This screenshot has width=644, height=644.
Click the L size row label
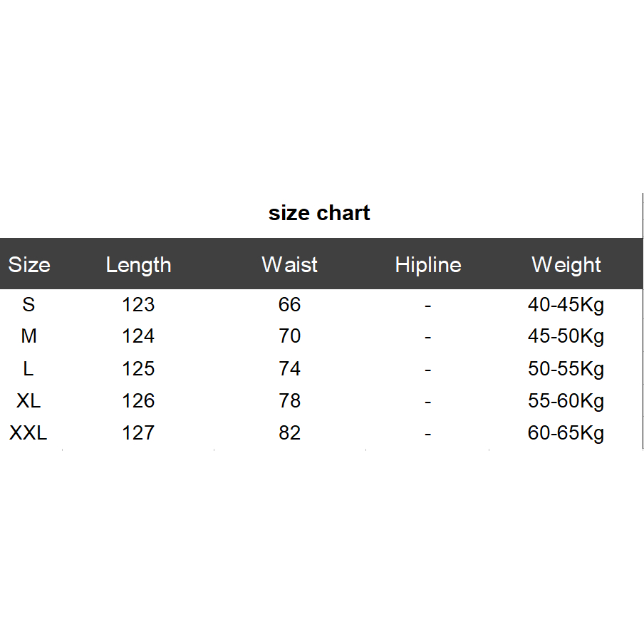tap(28, 369)
